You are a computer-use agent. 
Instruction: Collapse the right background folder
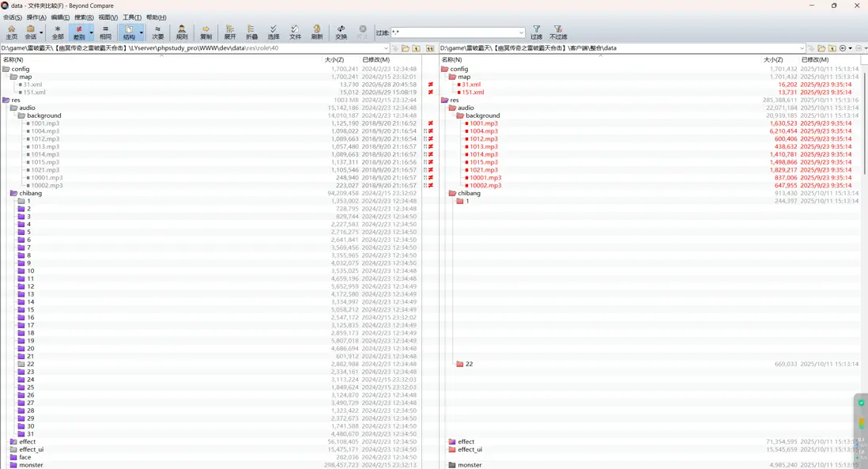(x=460, y=115)
